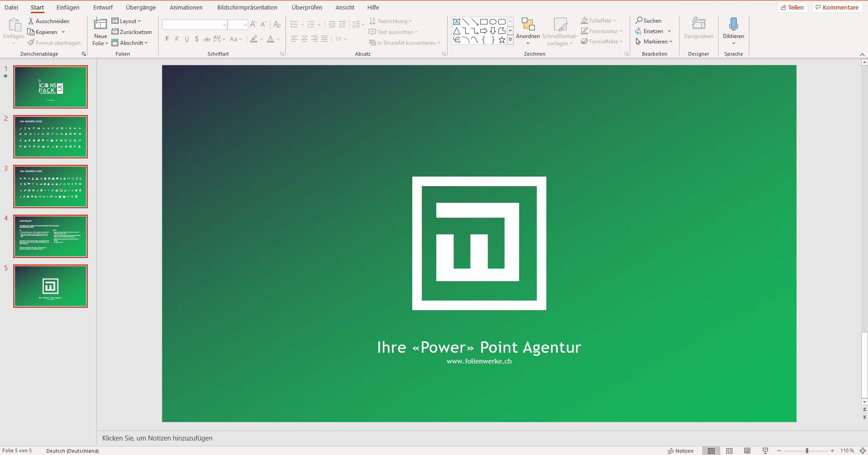
Task: Open Ersetzen to replace text
Action: (652, 31)
